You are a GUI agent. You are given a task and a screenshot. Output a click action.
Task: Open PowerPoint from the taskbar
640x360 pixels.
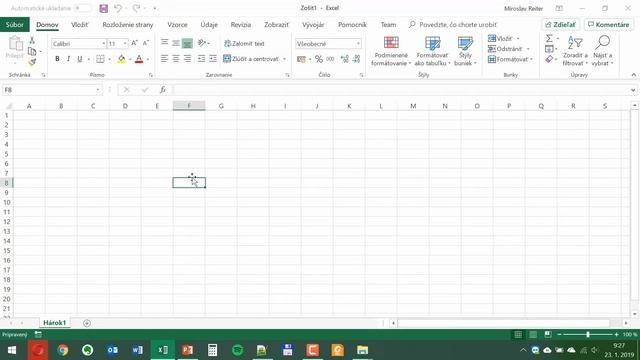point(187,350)
